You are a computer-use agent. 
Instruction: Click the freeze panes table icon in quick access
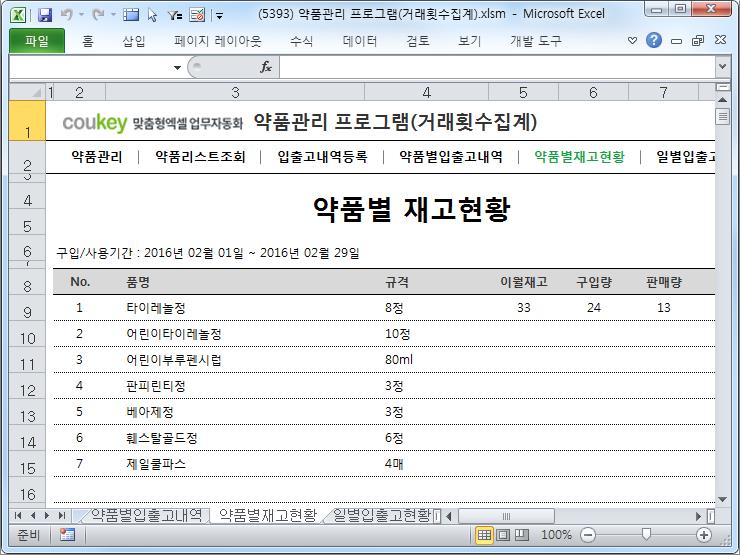click(x=131, y=15)
